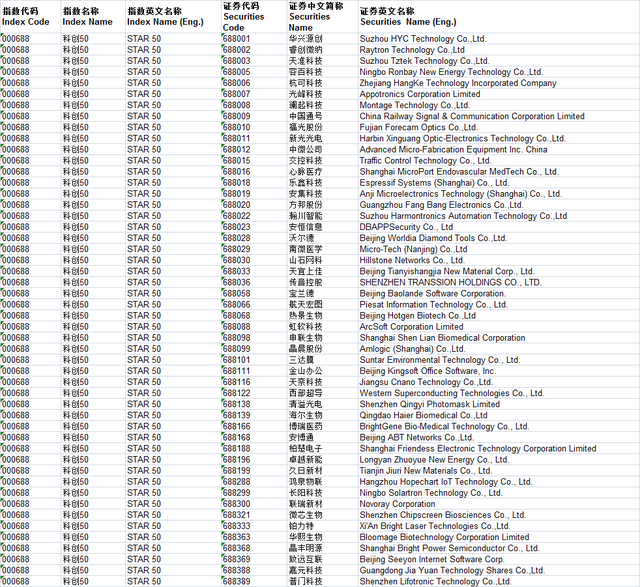Select cell Traffic Control Technology Co., Ltd.
The image size is (640, 587).
point(498,160)
